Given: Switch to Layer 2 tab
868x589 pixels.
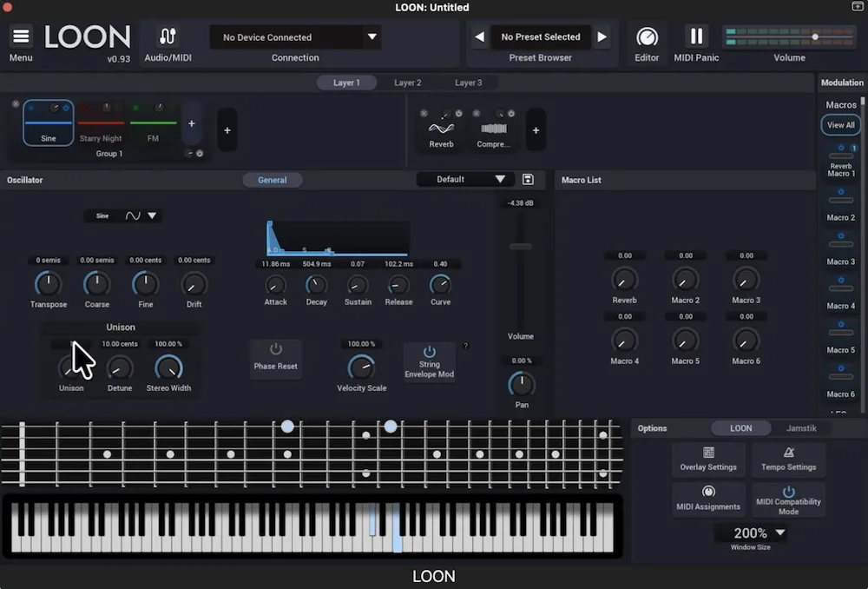Looking at the screenshot, I should [x=407, y=83].
